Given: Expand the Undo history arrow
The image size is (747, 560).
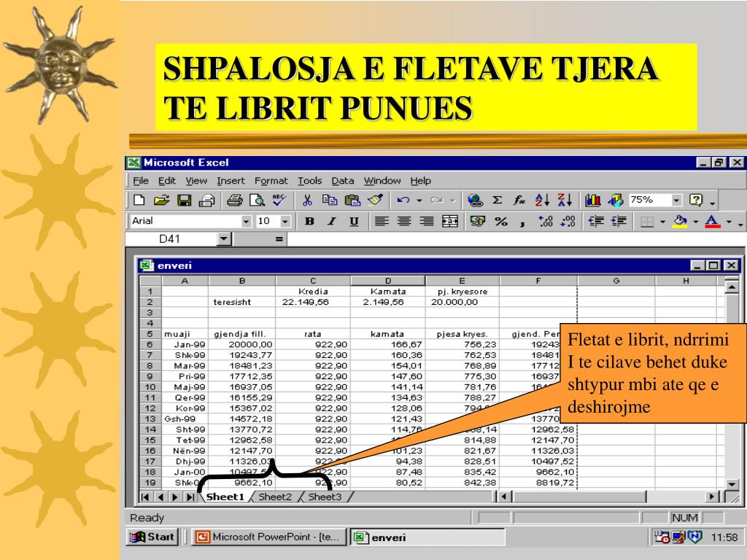Looking at the screenshot, I should click(419, 201).
